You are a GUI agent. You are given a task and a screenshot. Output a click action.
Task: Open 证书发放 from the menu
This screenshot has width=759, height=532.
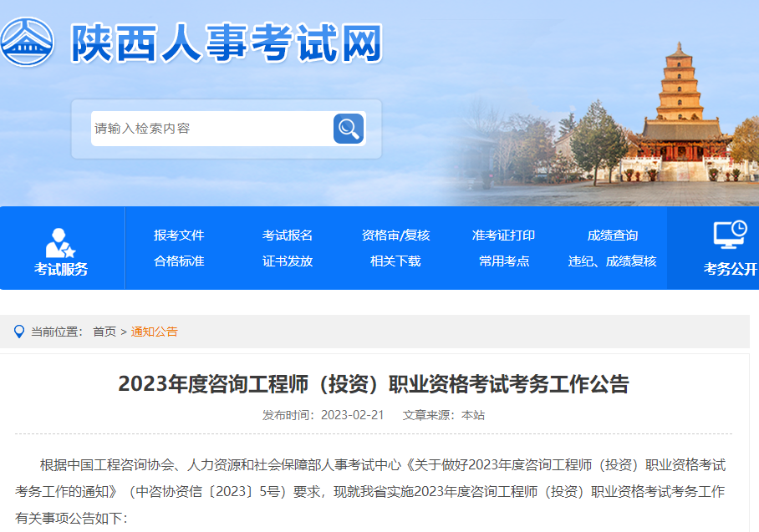point(288,260)
